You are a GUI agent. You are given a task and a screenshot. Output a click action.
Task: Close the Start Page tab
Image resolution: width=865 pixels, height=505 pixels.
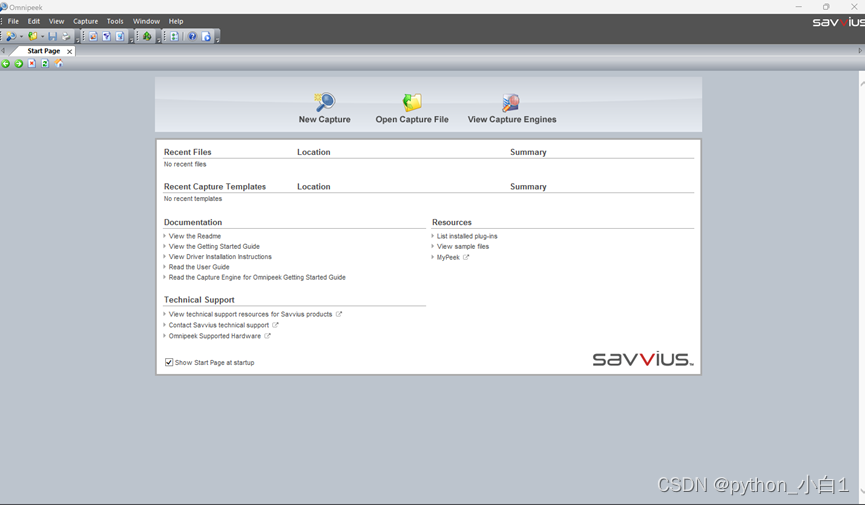tap(70, 51)
